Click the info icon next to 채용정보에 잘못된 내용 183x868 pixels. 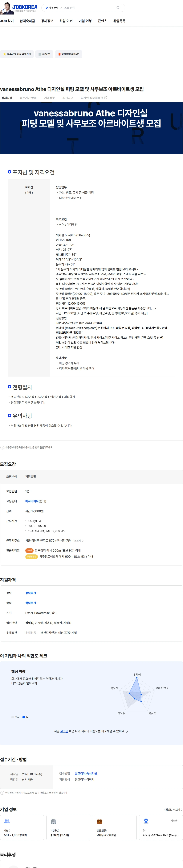pos(2,448)
